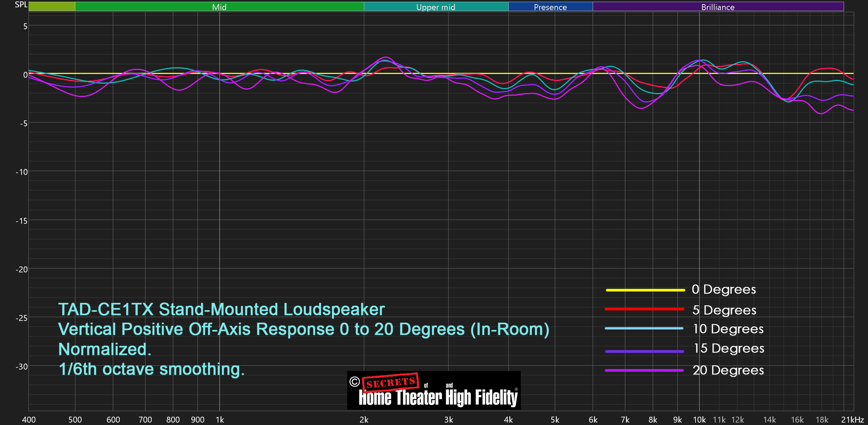Click the '800' frequency axis label

(173, 420)
